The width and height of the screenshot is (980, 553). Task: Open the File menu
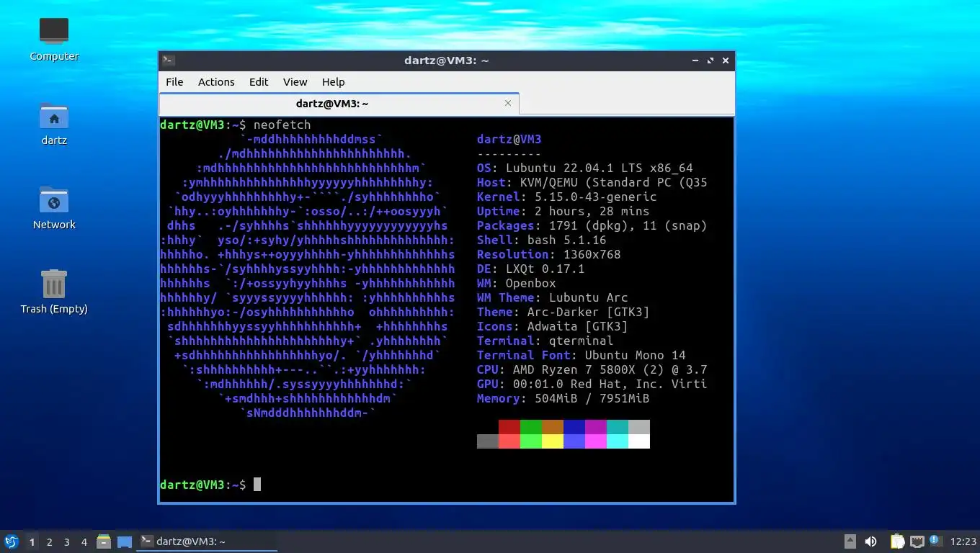click(174, 82)
